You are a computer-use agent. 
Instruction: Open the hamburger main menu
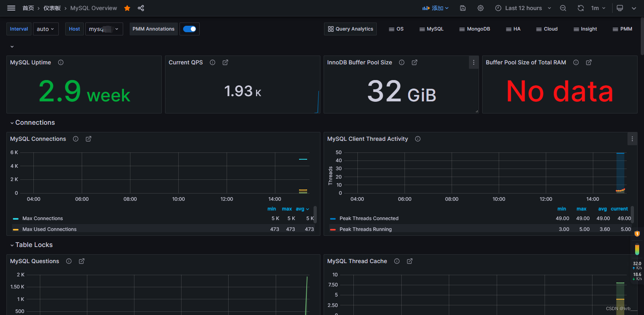coord(11,8)
